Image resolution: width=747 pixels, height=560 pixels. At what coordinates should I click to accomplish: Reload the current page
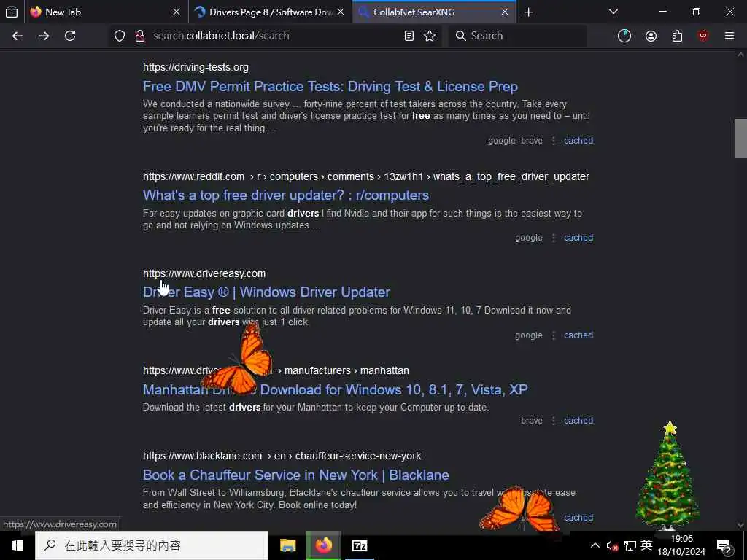pyautogui.click(x=70, y=36)
